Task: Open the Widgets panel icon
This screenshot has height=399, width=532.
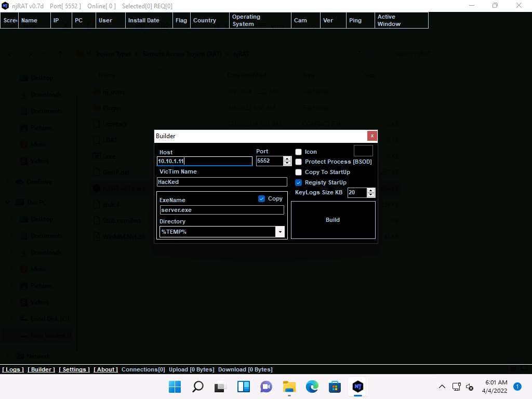Action: click(244, 387)
